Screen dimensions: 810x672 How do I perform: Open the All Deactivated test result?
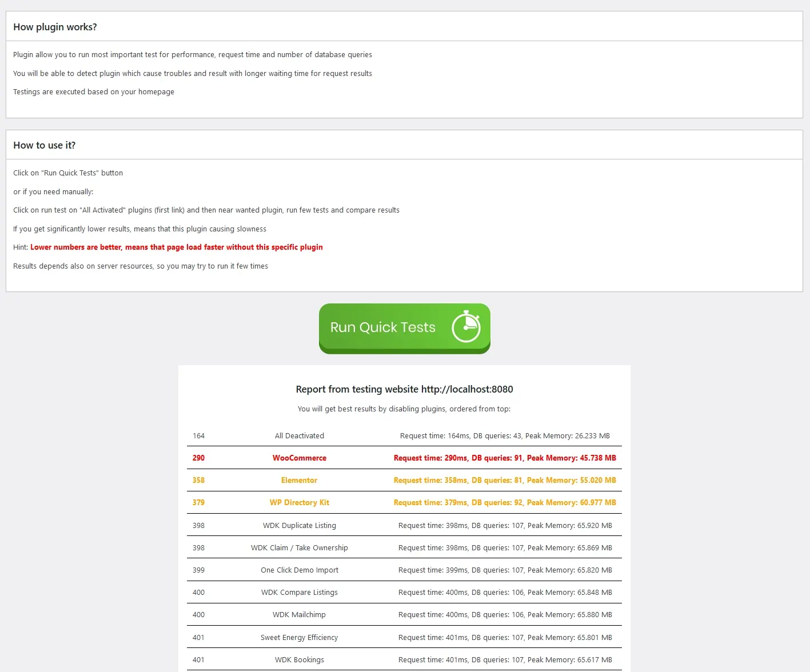tap(300, 435)
